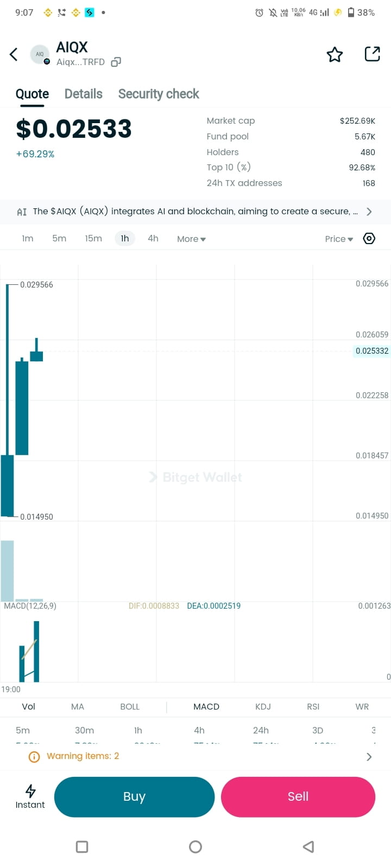
Task: Select the MACD indicator
Action: click(x=206, y=707)
